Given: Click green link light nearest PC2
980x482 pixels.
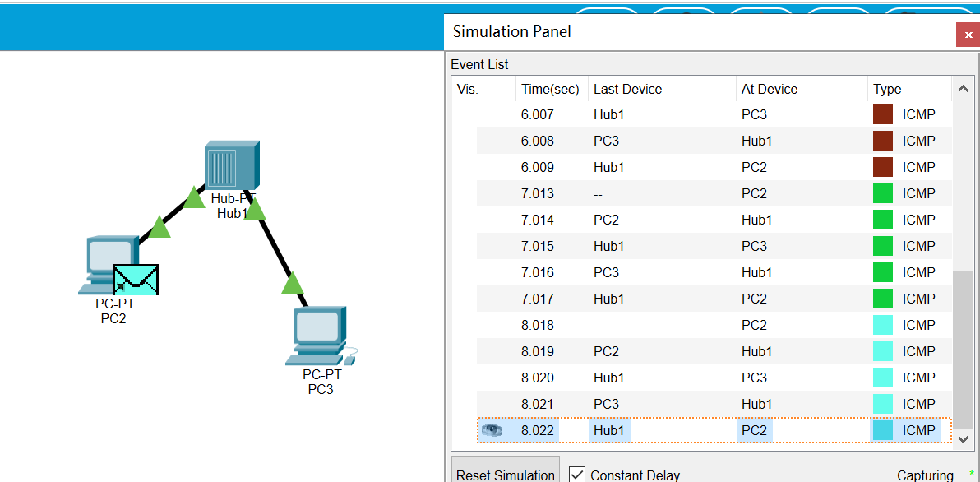Looking at the screenshot, I should click(159, 227).
